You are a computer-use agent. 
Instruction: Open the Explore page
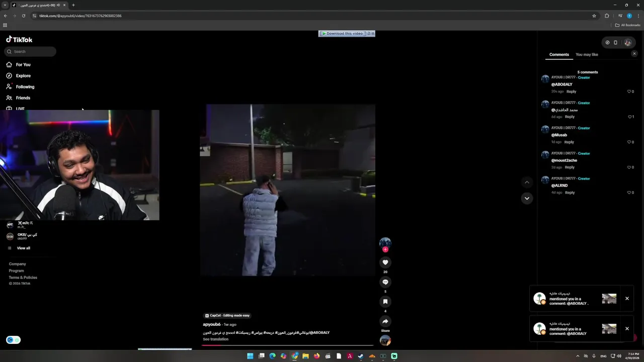pyautogui.click(x=19, y=75)
